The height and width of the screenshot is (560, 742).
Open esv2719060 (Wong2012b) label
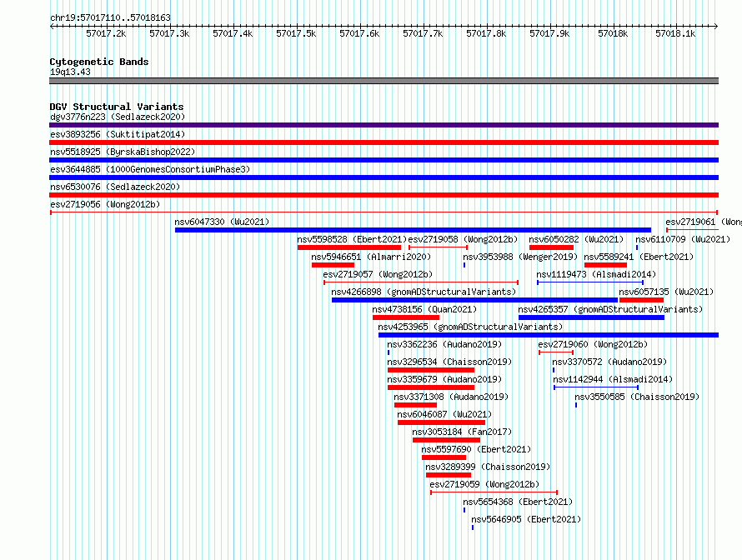click(593, 344)
